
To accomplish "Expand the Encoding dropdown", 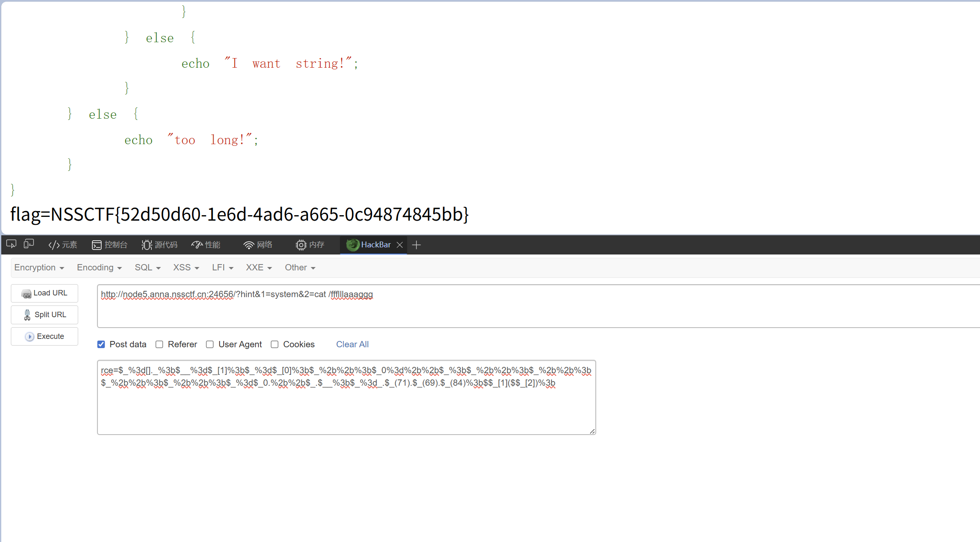I will click(x=100, y=267).
